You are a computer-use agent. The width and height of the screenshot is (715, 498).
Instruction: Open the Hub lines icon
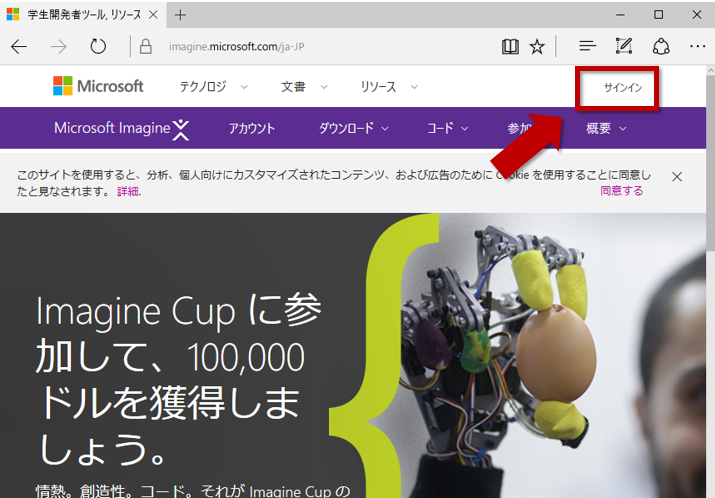[x=587, y=46]
